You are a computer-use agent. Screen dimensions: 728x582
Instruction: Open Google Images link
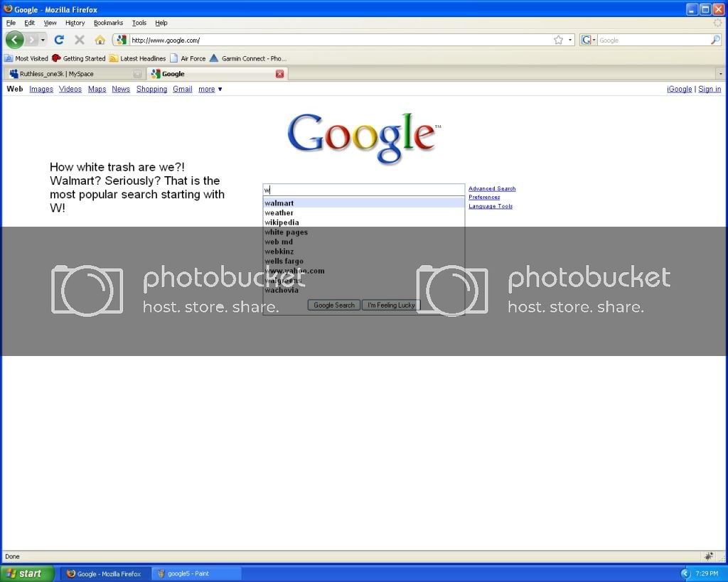[x=41, y=89]
